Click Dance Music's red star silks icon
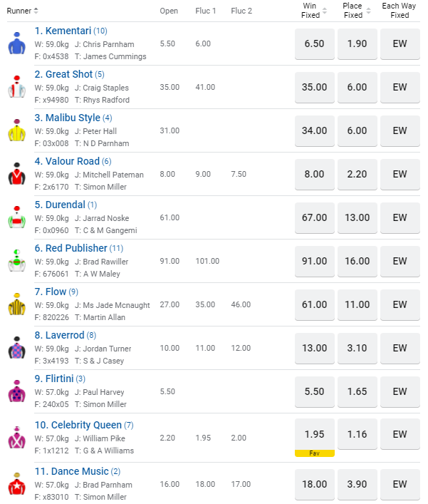This screenshot has height=504, width=428. 16,485
